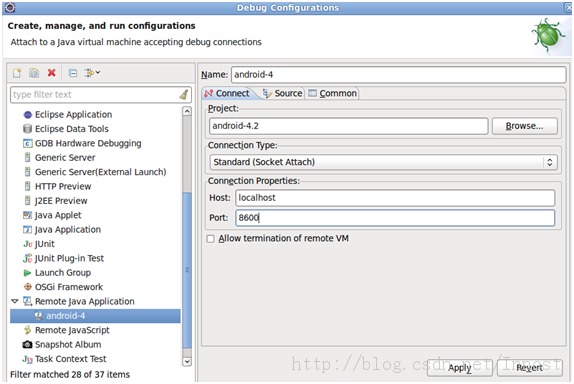The width and height of the screenshot is (574, 384).
Task: Open the filter launch configurations dropdown arrow
Action: click(x=98, y=72)
